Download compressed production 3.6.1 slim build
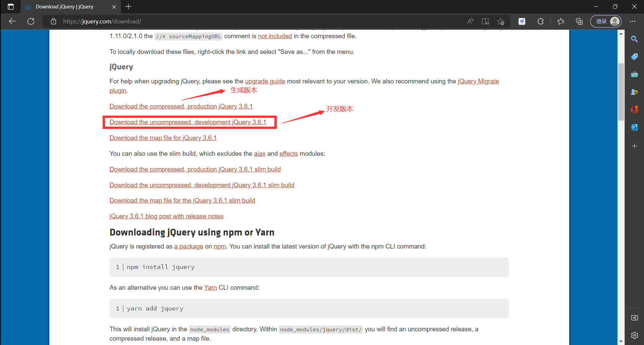Viewport: 644px width, 345px height. point(195,169)
